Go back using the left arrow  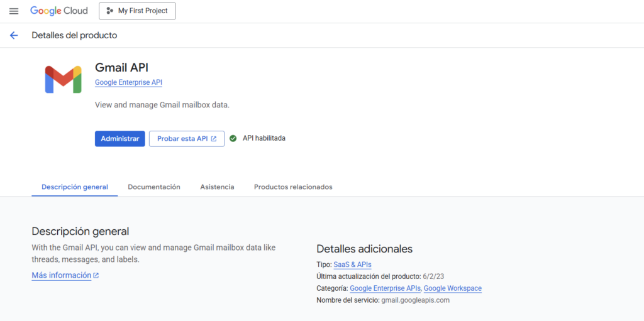(14, 36)
